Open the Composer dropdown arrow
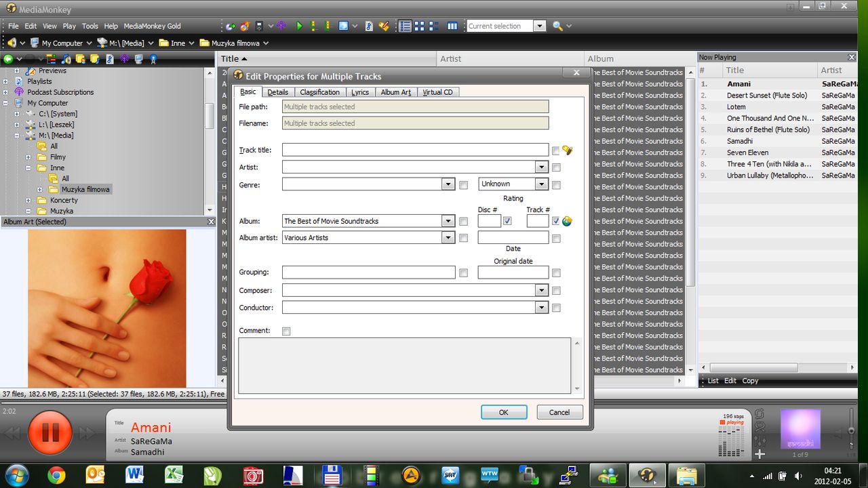This screenshot has height=488, width=868. [x=541, y=290]
